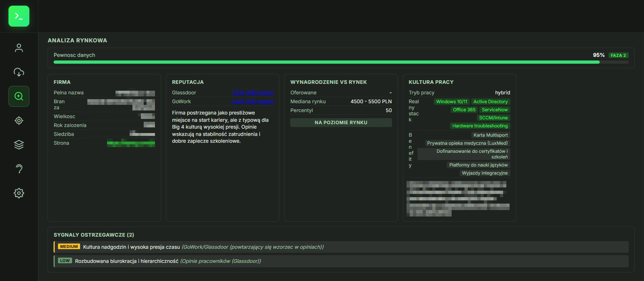Image resolution: width=644 pixels, height=281 pixels.
Task: Click the Pelna nazwa label
Action: (x=68, y=93)
